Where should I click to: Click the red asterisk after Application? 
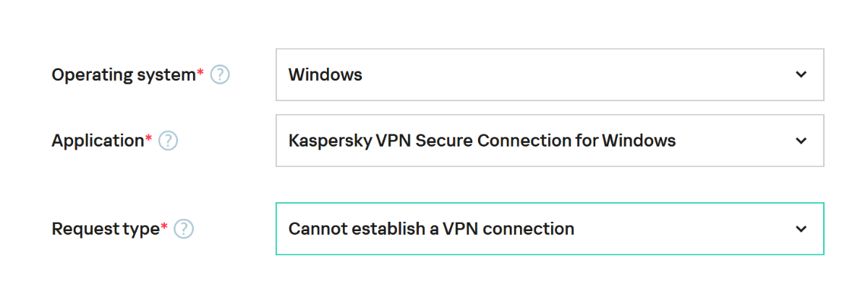[x=149, y=137]
